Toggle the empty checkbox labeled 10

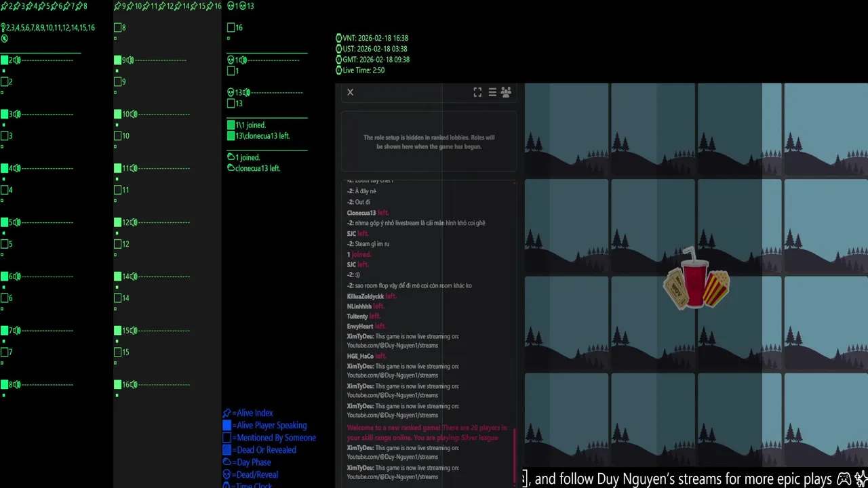point(117,136)
